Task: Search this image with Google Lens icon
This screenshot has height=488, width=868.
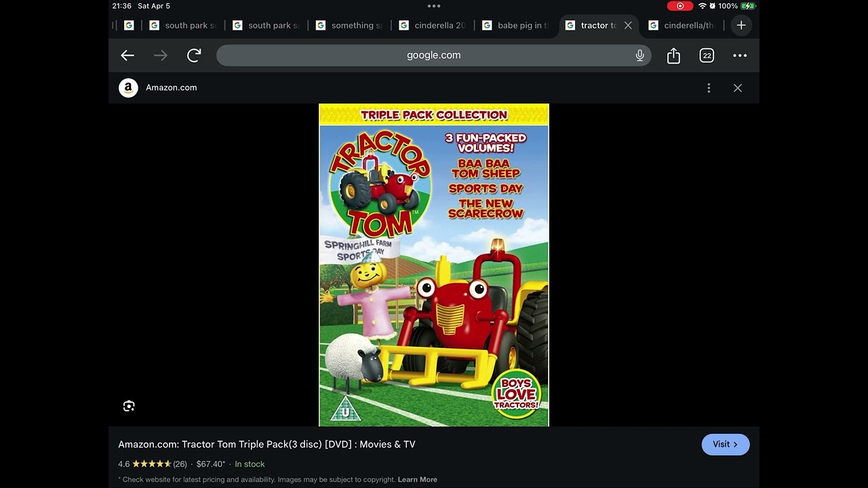Action: (x=129, y=406)
